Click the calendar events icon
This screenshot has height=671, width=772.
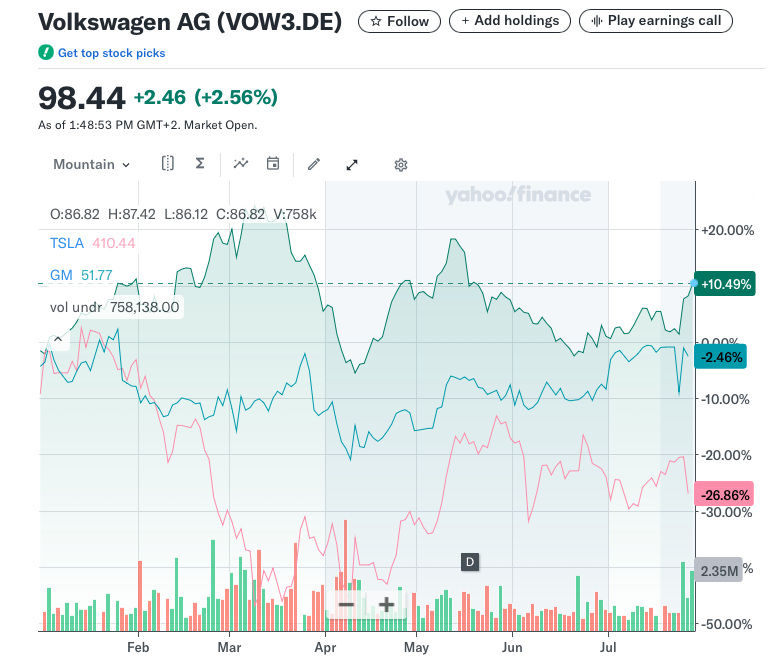coord(272,164)
